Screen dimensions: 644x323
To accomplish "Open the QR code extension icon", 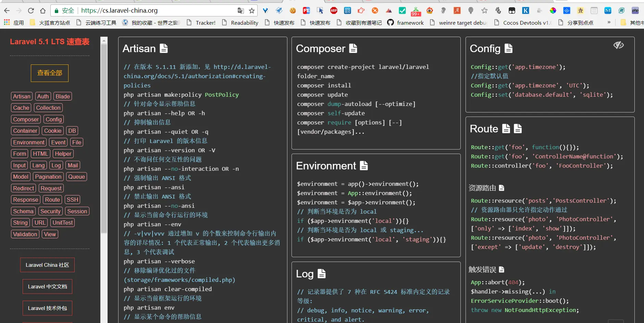I will (x=347, y=11).
